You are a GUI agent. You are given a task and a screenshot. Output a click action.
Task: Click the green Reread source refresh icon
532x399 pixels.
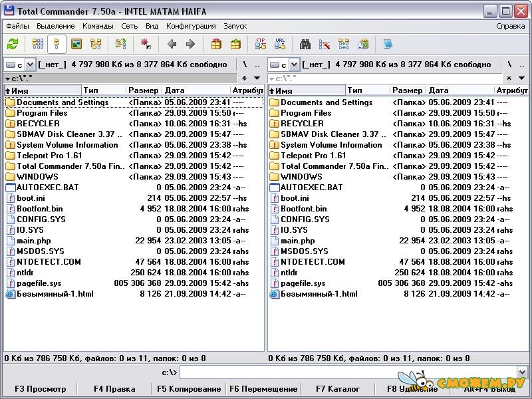13,44
